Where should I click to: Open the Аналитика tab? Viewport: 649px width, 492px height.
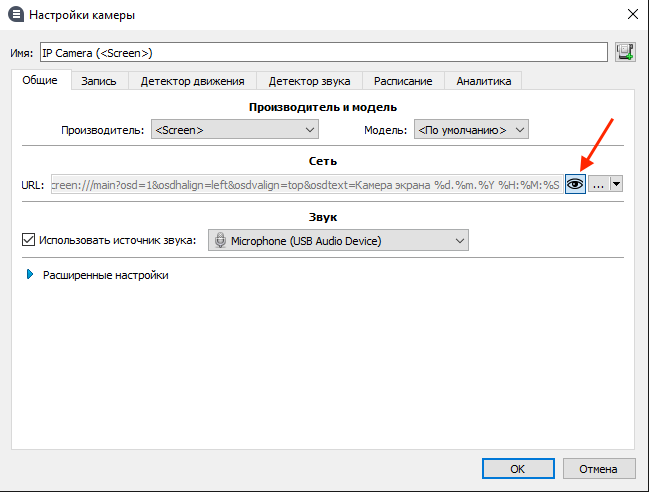(483, 81)
